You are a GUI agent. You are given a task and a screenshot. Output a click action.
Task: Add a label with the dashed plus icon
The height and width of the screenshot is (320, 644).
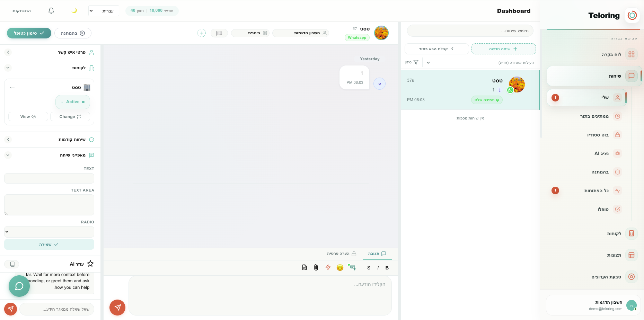[x=202, y=33]
